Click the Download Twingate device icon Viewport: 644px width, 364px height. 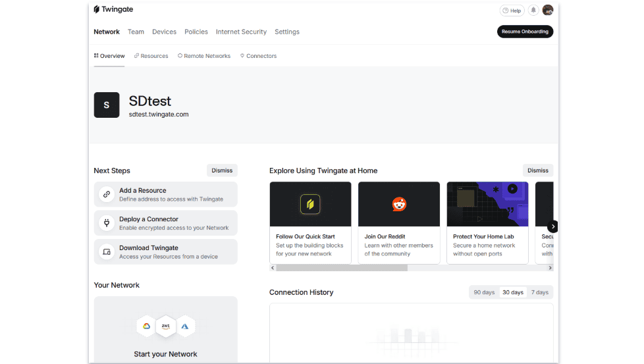[x=107, y=252]
